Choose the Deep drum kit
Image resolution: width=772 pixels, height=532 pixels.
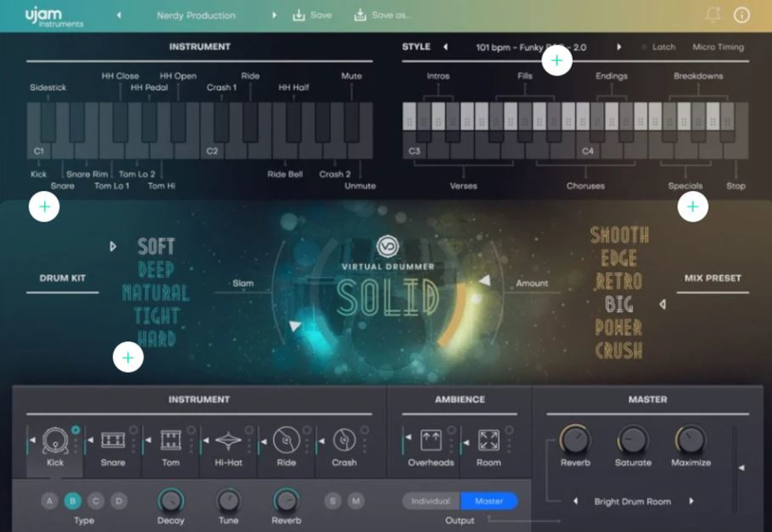[156, 269]
